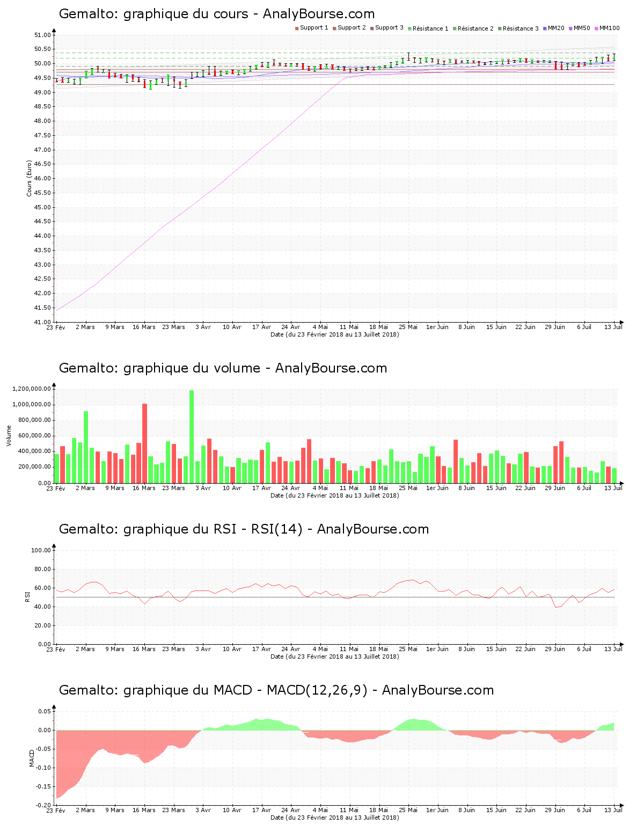644x832 pixels.
Task: Click the 45.50 value on the price axis
Action: (42, 193)
